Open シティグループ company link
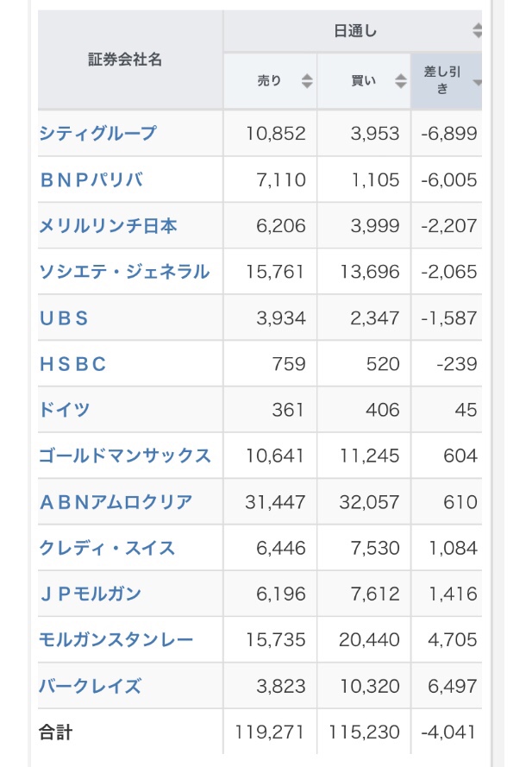The height and width of the screenshot is (767, 532). coord(98,134)
